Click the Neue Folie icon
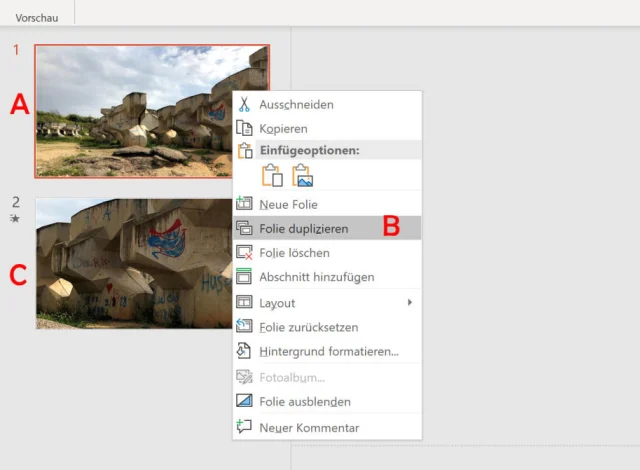Screen dimensions: 640x470 (x=244, y=204)
